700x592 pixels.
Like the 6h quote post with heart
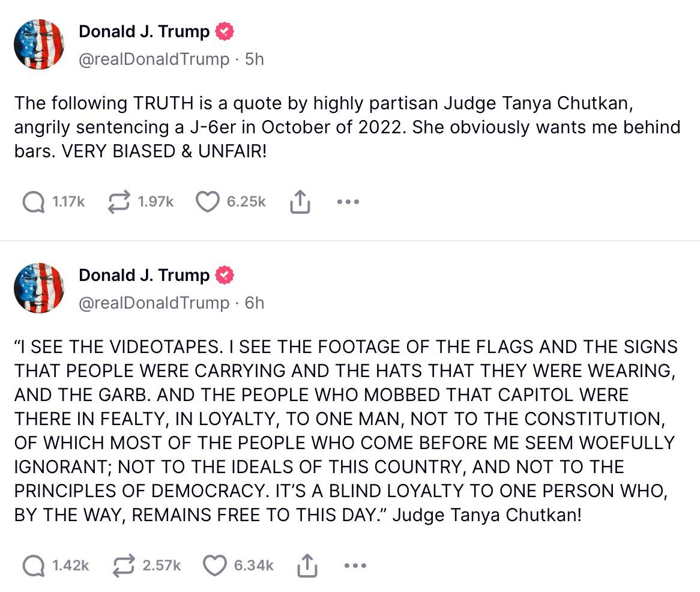(x=215, y=566)
